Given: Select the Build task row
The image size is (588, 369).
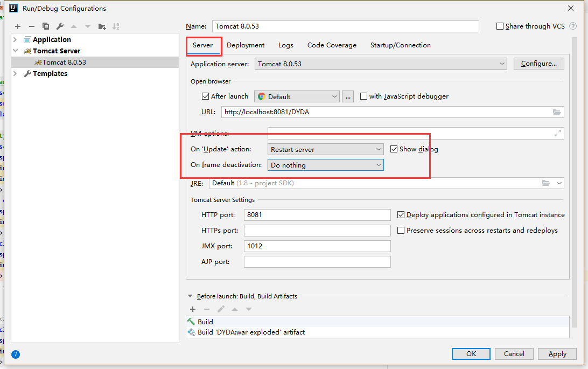Looking at the screenshot, I should (x=377, y=322).
